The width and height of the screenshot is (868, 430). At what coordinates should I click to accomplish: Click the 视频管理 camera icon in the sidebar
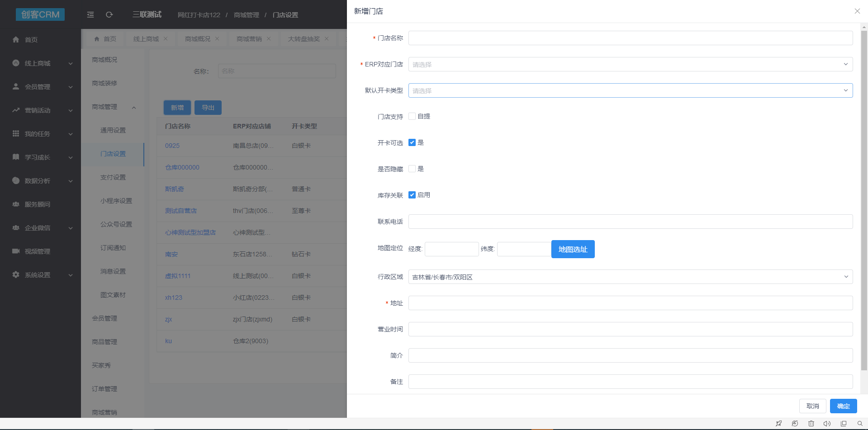[x=16, y=251]
